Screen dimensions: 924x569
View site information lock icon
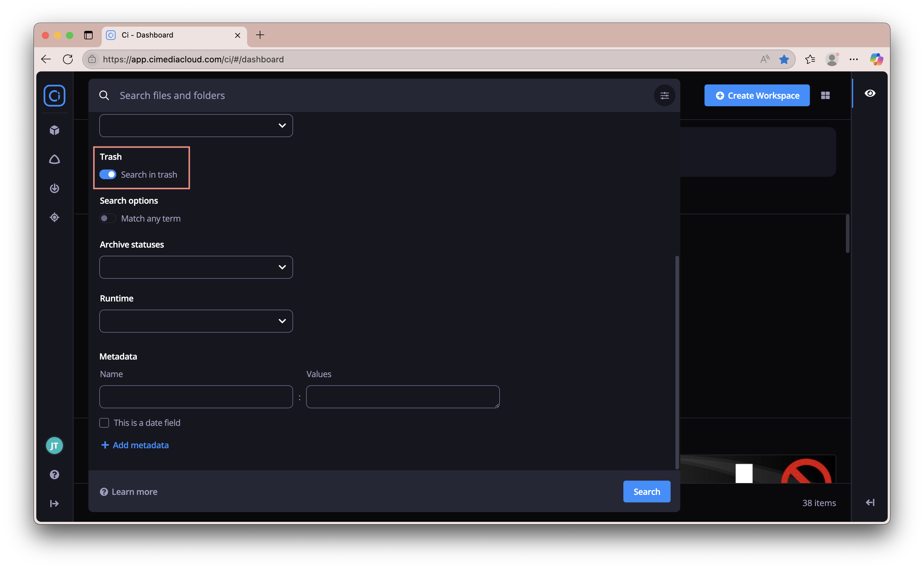92,59
